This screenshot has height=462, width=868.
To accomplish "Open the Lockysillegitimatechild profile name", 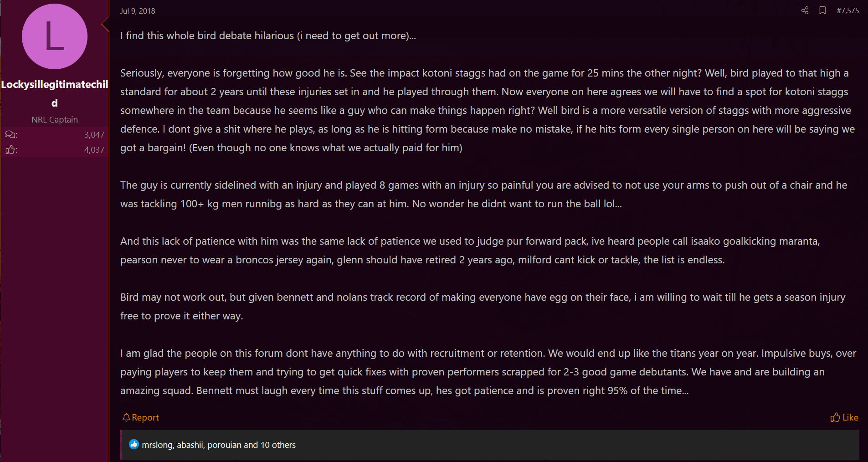I will [x=55, y=93].
